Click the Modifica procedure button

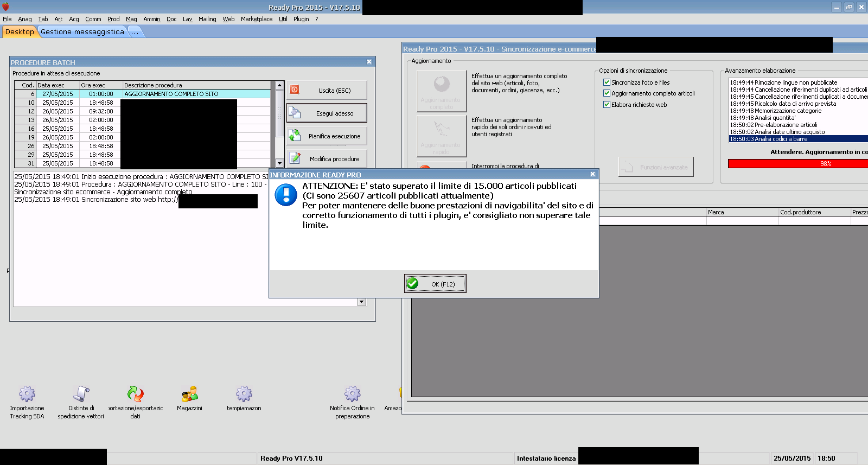point(327,158)
